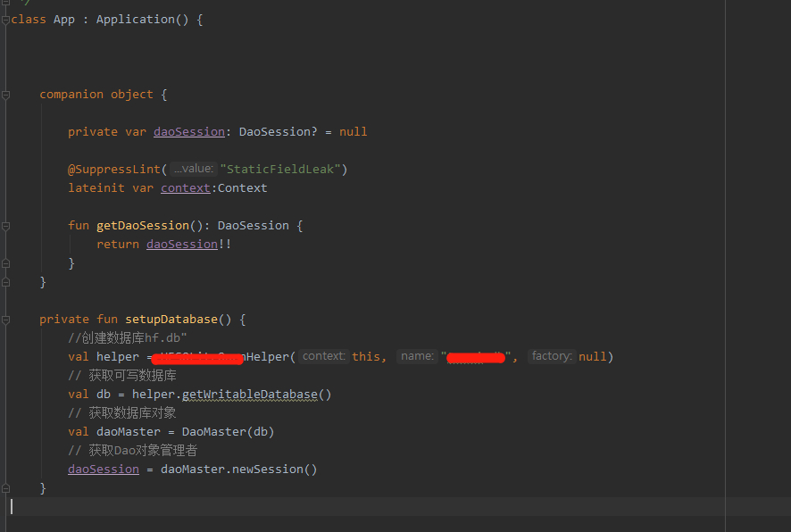Click the underlined context property
Screen dimensions: 791x532
(186, 187)
